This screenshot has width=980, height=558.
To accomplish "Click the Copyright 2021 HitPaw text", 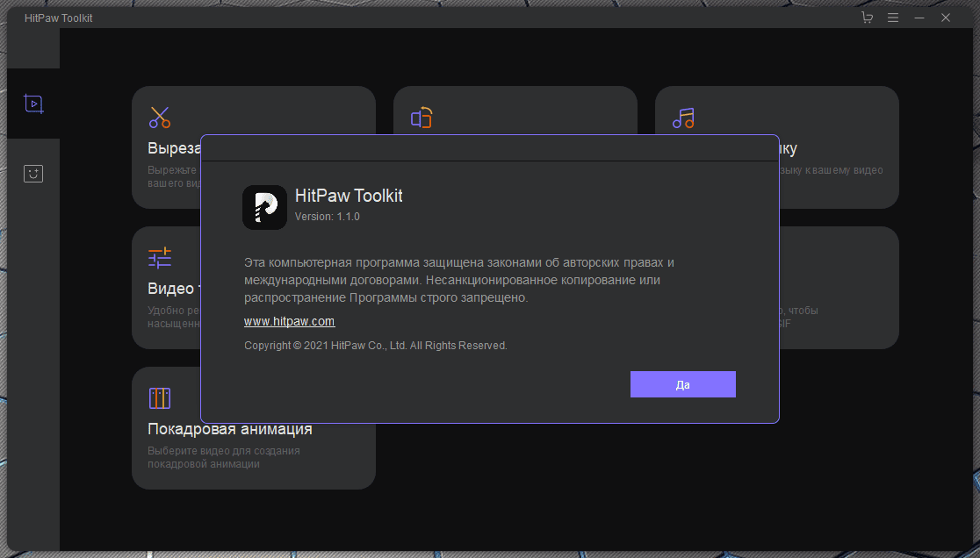I will [x=375, y=346].
